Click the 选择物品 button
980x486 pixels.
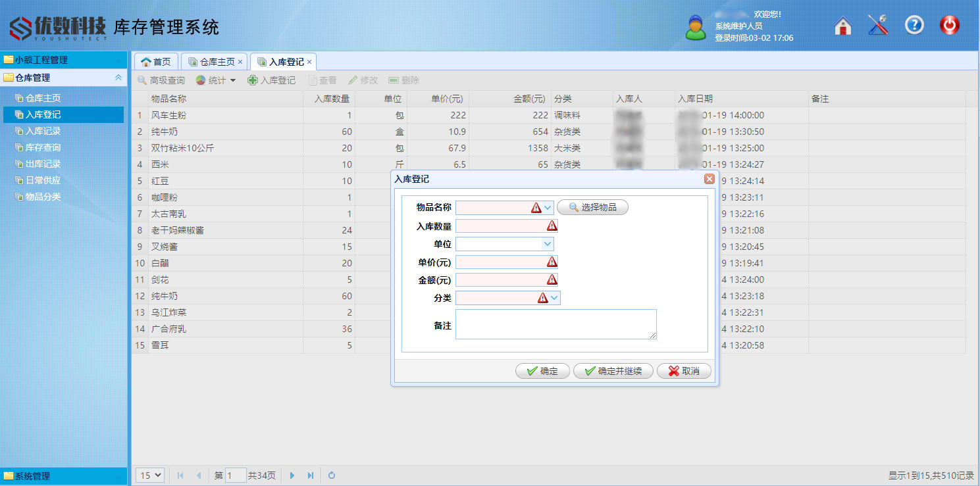click(x=592, y=208)
